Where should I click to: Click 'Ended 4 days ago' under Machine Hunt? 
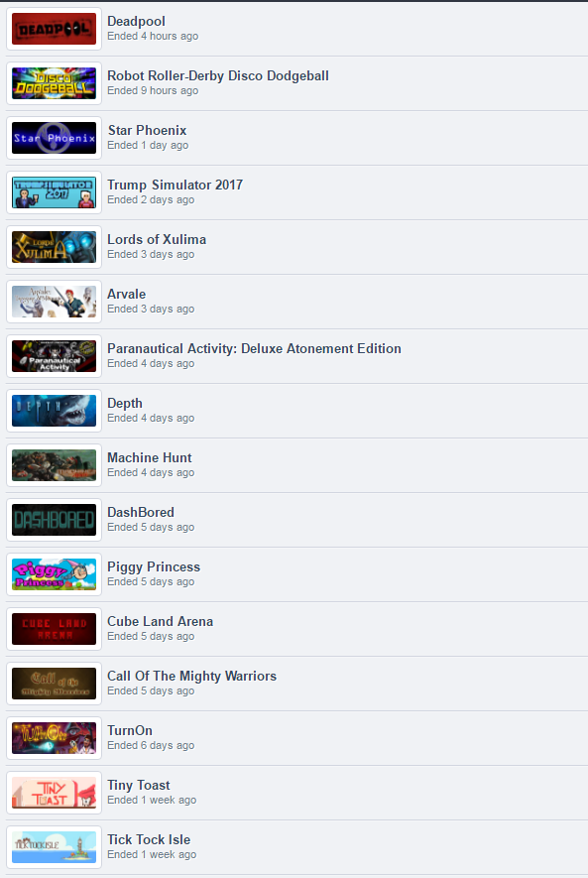[151, 472]
